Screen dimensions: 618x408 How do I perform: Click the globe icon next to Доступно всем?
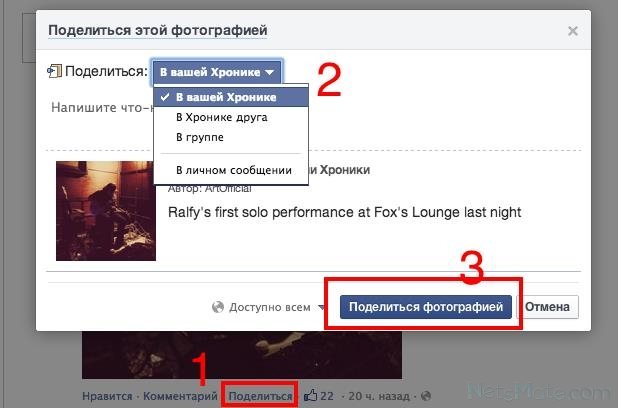point(218,307)
